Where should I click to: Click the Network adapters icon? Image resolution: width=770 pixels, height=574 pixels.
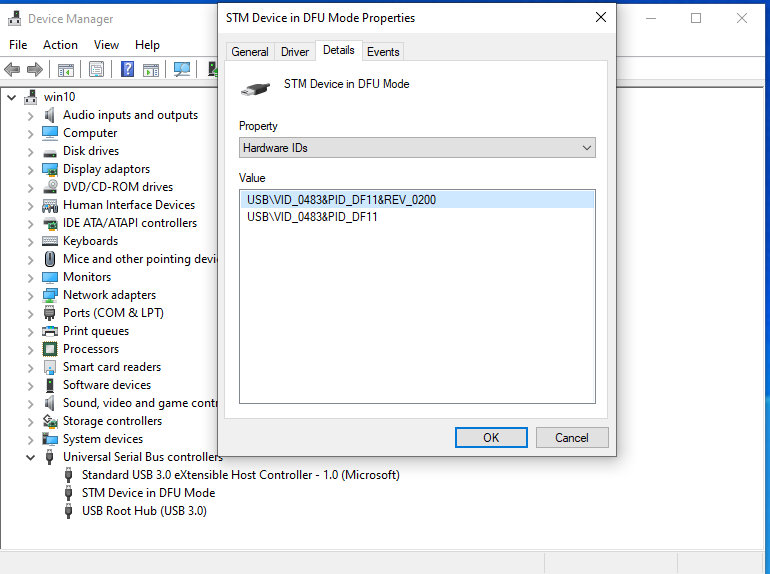pos(50,295)
